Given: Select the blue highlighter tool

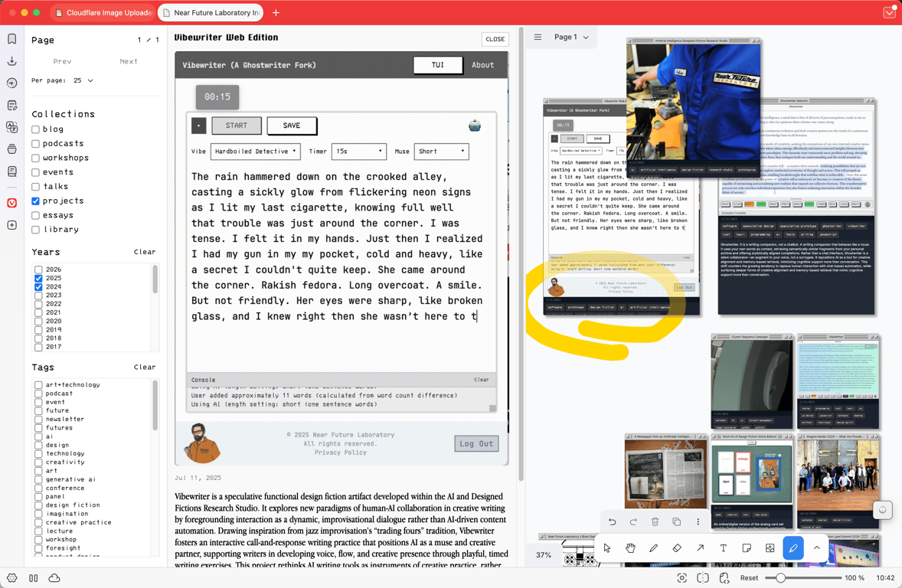Looking at the screenshot, I should pyautogui.click(x=793, y=547).
